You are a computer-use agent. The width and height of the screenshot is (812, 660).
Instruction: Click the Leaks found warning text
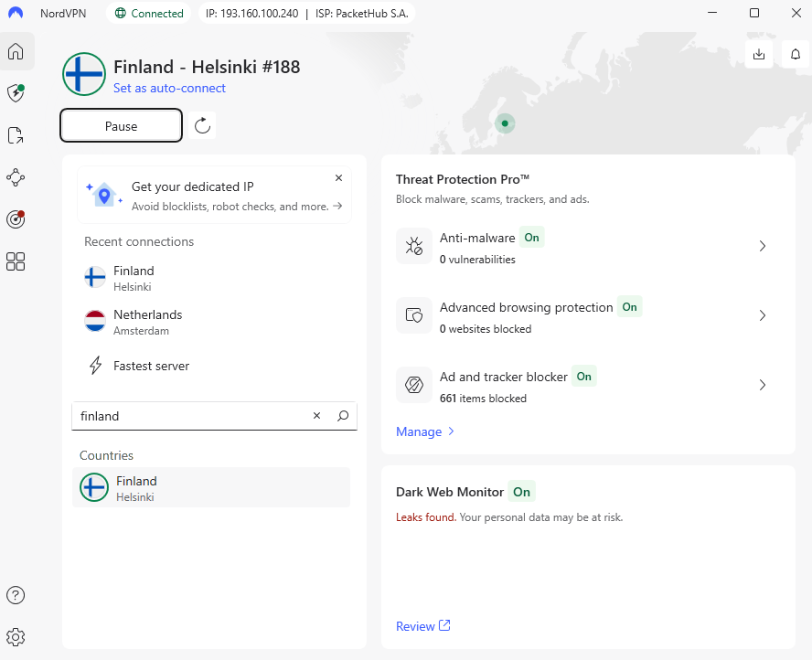[426, 517]
